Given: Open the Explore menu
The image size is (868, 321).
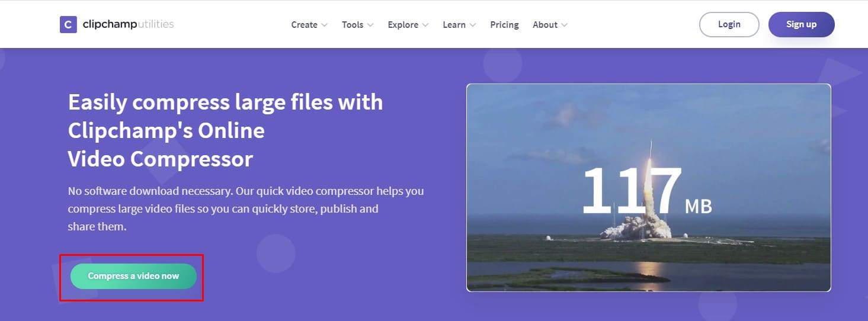Looking at the screenshot, I should 403,25.
